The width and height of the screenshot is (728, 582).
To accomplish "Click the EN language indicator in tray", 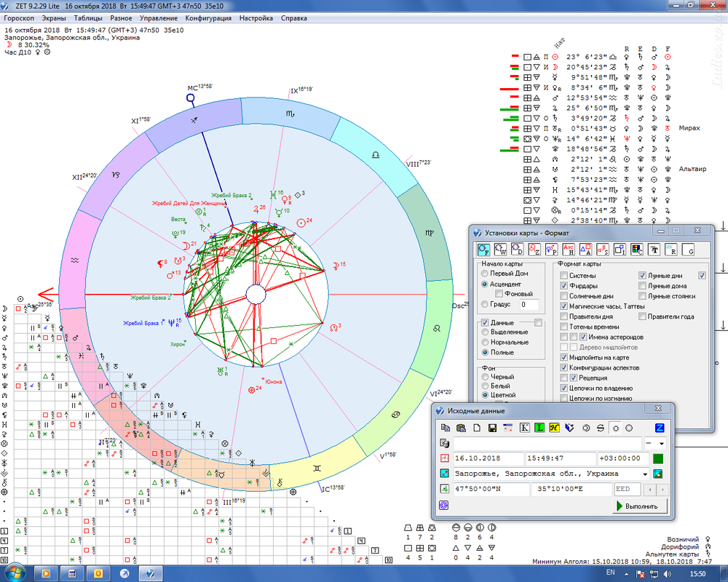I will click(x=611, y=573).
